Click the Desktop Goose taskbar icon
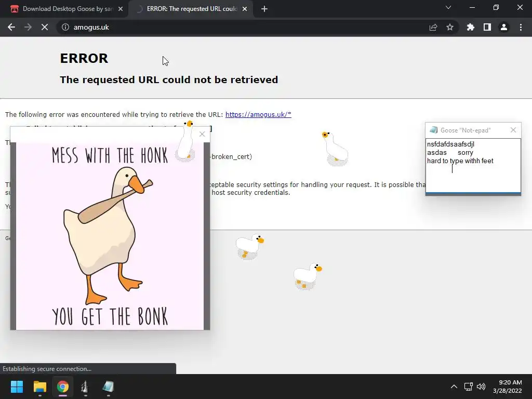 85,387
